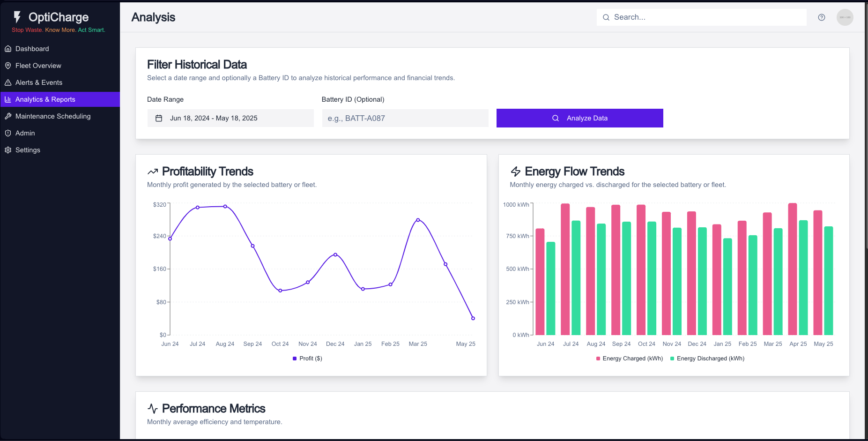Viewport: 868px width, 441px height.
Task: Click the Battery ID input field
Action: click(x=405, y=118)
